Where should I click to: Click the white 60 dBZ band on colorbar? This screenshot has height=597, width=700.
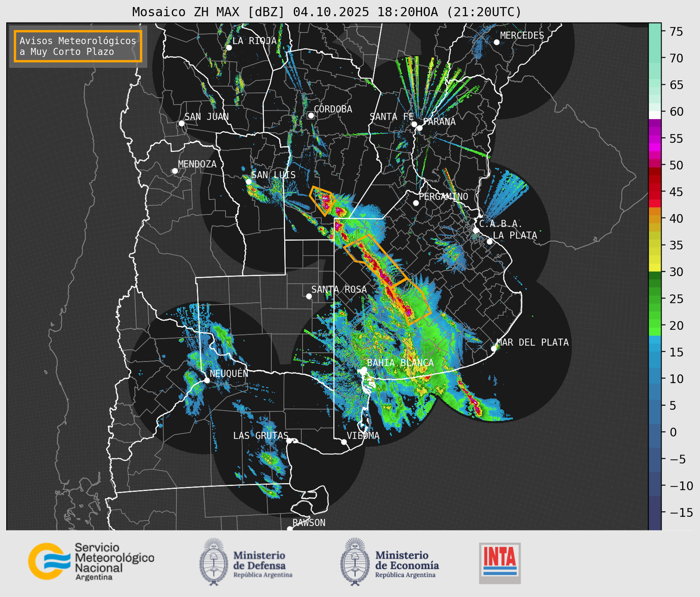[x=654, y=115]
